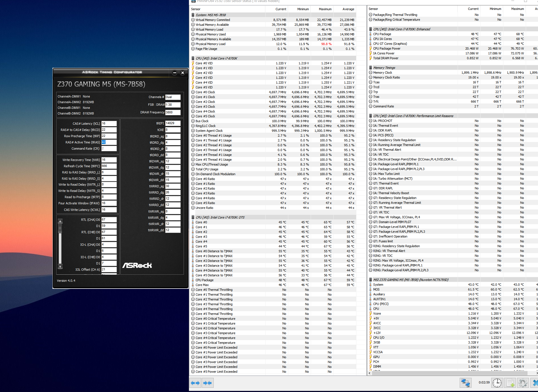
Task: Select the GT: Inefficient Operation row
Action: [453, 236]
